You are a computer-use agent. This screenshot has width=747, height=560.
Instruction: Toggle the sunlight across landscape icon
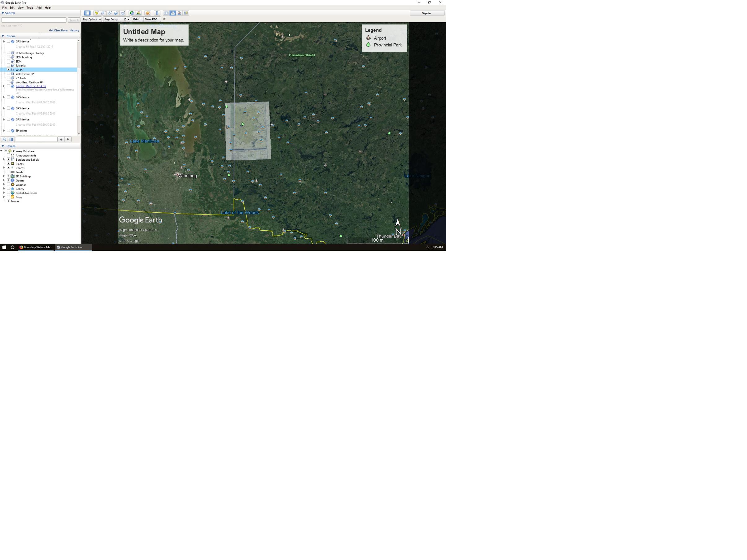pyautogui.click(x=138, y=13)
